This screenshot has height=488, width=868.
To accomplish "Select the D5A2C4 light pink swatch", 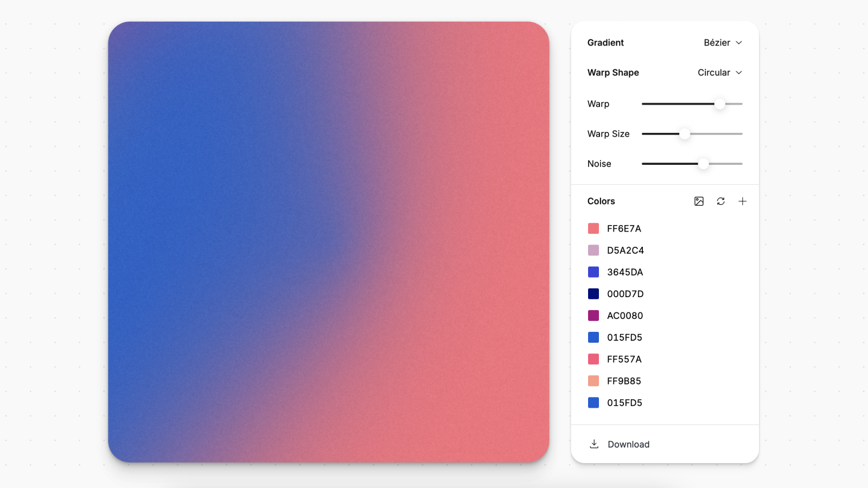I will tap(593, 250).
